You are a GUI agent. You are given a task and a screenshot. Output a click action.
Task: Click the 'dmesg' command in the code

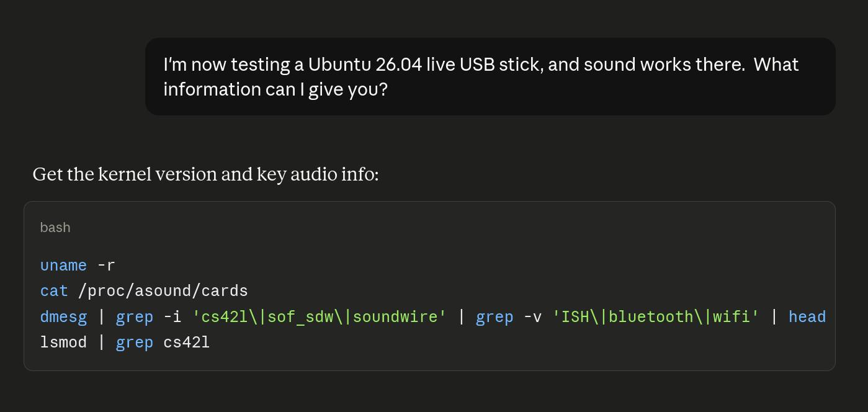click(63, 317)
